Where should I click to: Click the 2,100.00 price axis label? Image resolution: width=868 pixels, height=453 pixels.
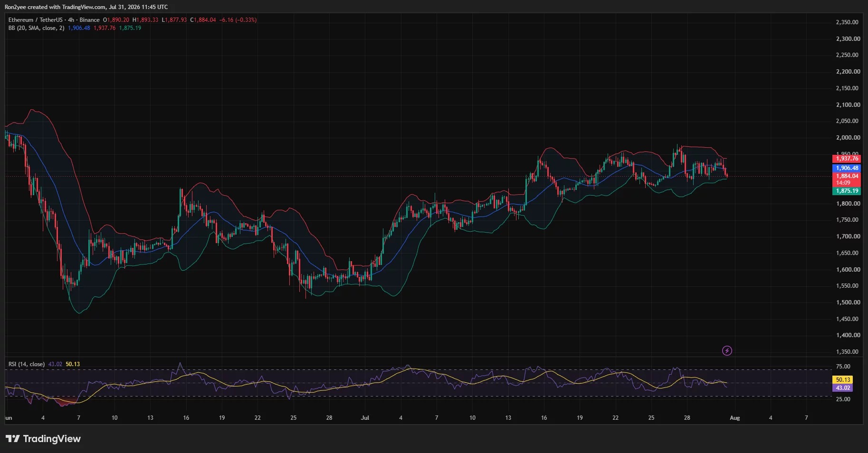[848, 105]
